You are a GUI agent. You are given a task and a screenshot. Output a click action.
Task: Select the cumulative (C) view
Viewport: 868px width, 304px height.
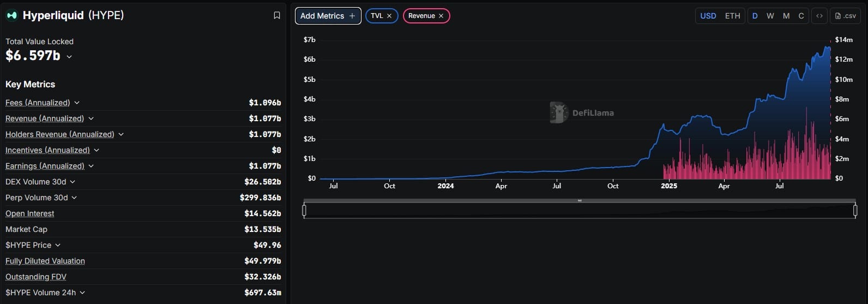pos(801,16)
